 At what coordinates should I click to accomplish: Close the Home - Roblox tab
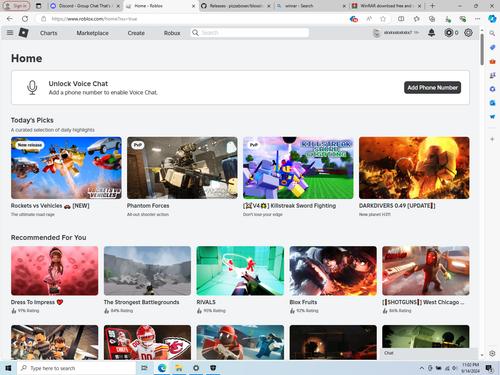point(193,6)
